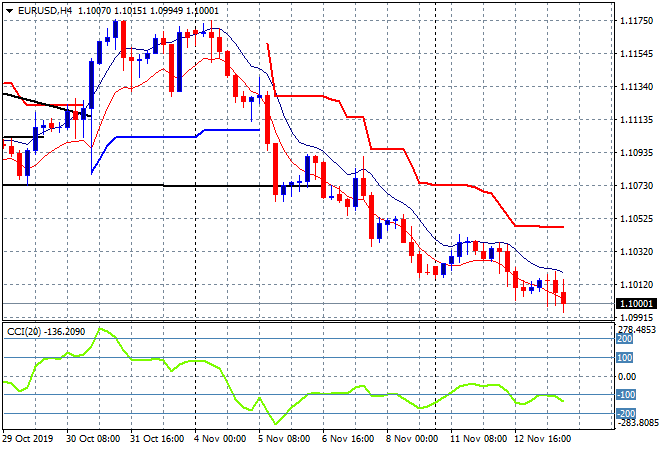Click the 278.4853 CCI maximum value
Viewport: 660px width, 450px height.
(x=637, y=330)
